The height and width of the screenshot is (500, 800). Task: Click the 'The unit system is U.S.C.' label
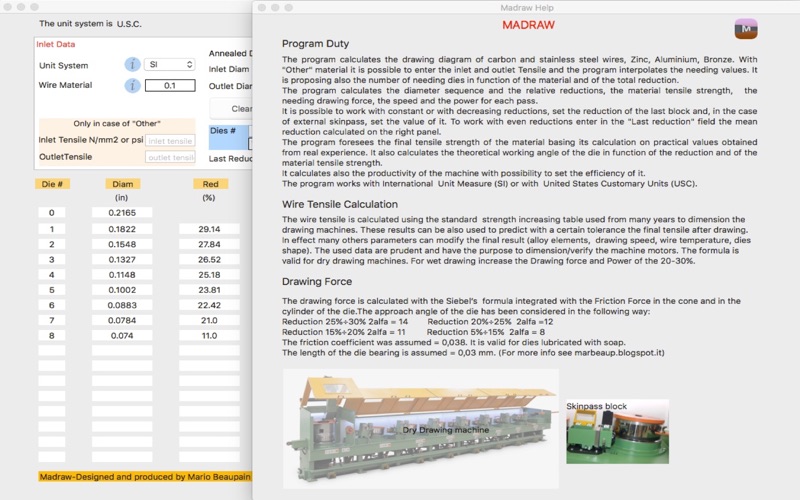coord(90,23)
